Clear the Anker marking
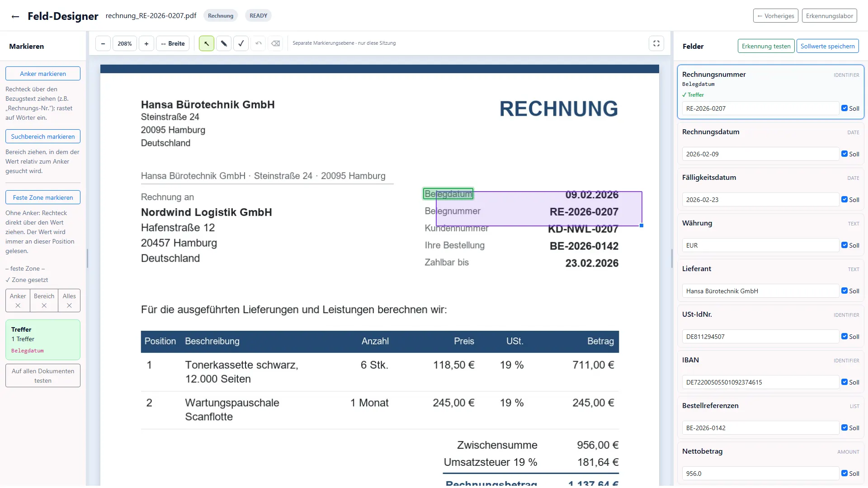 [18, 300]
